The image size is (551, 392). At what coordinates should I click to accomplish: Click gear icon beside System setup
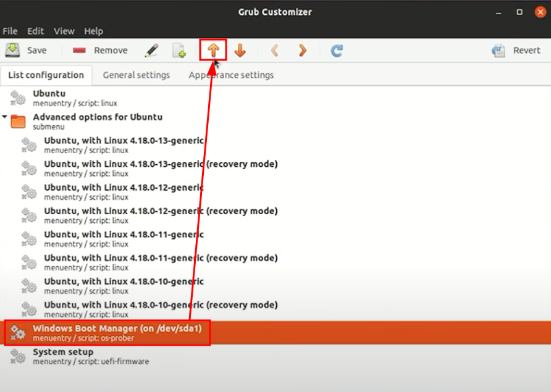click(x=18, y=356)
